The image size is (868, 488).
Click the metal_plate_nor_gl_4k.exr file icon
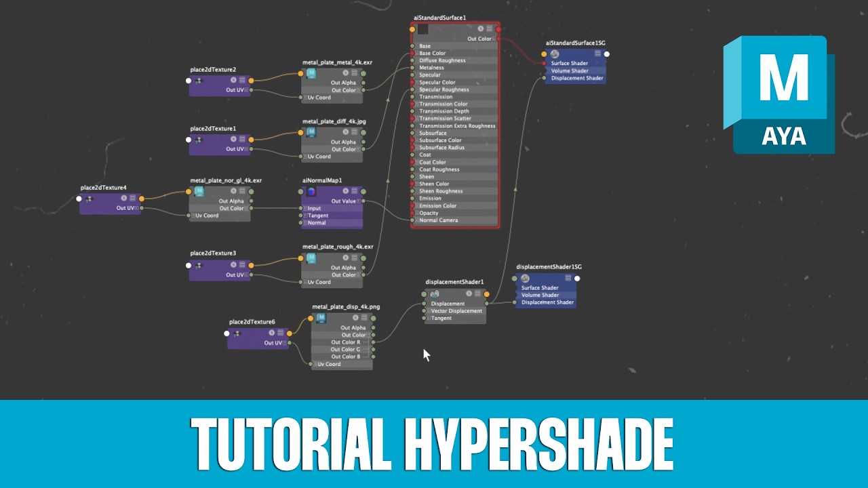click(199, 191)
